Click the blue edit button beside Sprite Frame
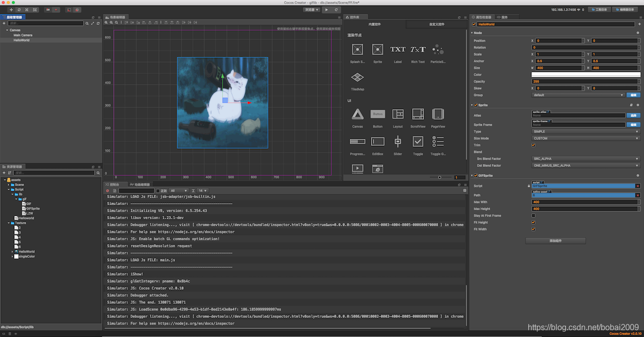The height and width of the screenshot is (337, 644). click(633, 125)
